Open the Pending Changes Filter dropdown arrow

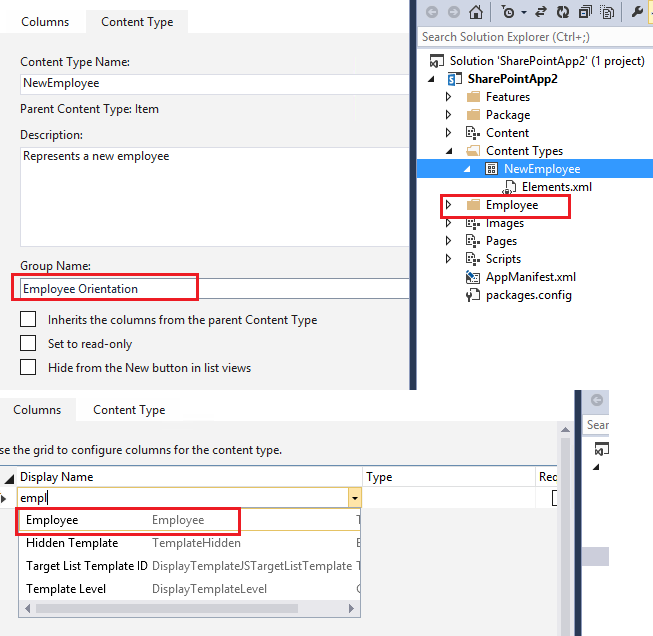pos(524,12)
